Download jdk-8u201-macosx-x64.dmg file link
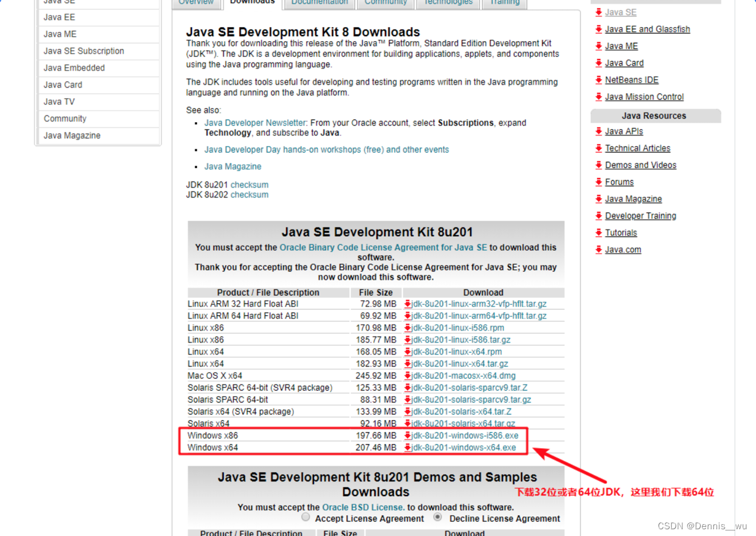 tap(464, 375)
